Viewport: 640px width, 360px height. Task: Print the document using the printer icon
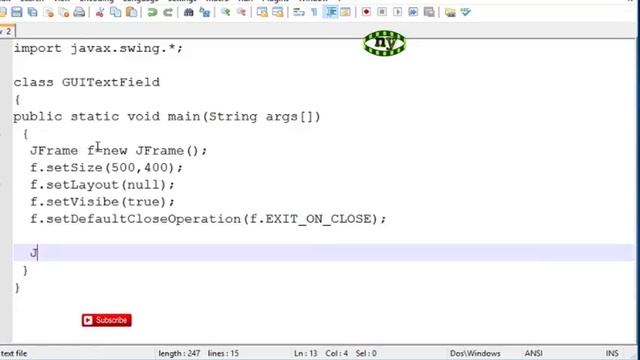[x=79, y=12]
